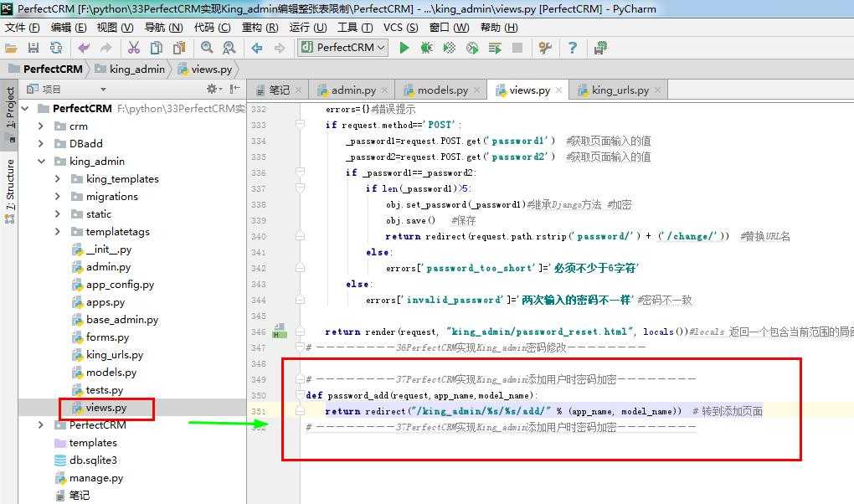Image resolution: width=854 pixels, height=504 pixels.
Task: Click the blue Help question mark icon
Action: (573, 48)
